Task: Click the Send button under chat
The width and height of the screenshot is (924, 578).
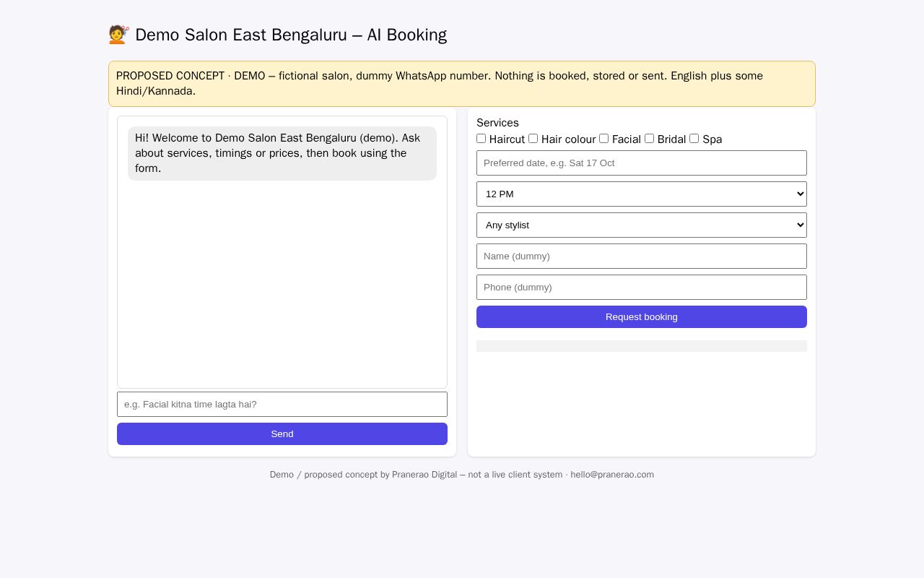Action: (282, 433)
